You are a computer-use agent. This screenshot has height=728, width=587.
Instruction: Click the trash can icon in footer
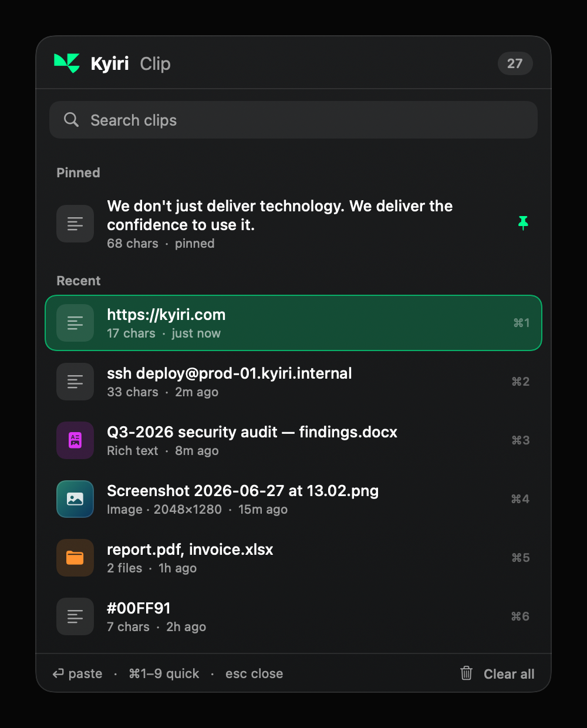click(x=467, y=673)
